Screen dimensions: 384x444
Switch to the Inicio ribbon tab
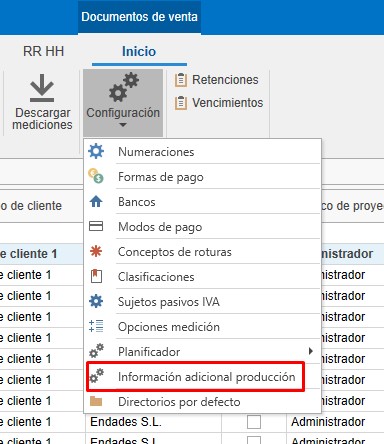139,52
